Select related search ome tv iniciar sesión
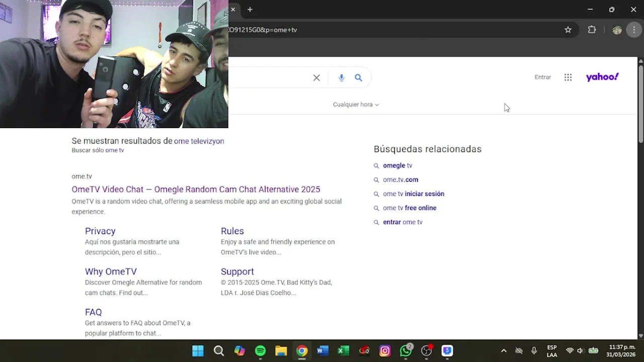 pos(414,194)
